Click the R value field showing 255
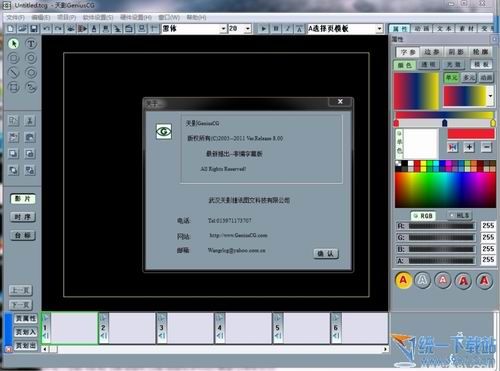The height and width of the screenshot is (371, 500). point(488,226)
